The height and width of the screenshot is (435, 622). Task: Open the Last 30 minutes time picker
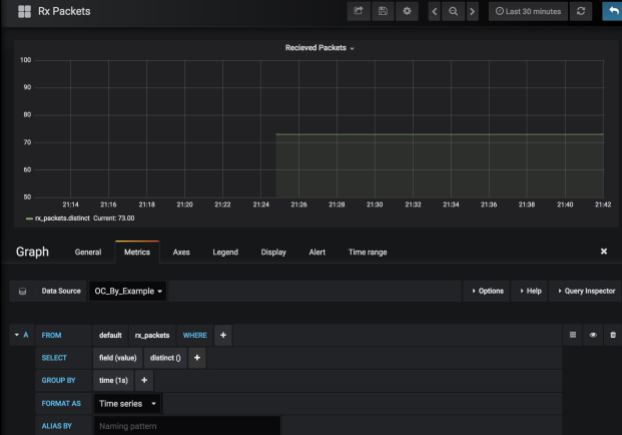528,11
